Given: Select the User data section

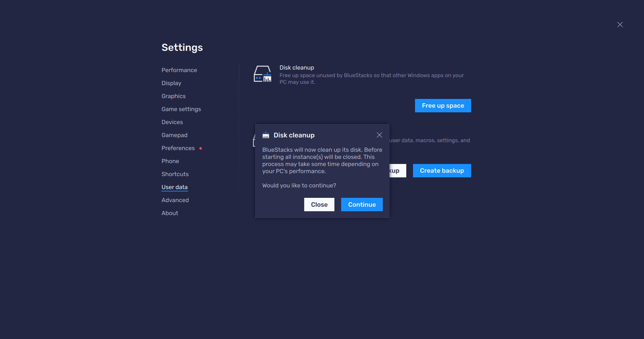Looking at the screenshot, I should pyautogui.click(x=174, y=187).
